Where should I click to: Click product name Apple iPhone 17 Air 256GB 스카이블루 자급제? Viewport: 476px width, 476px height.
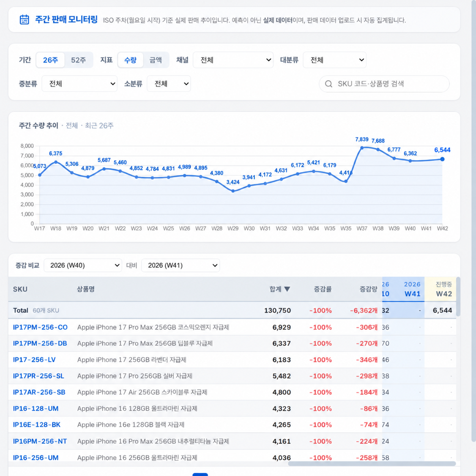(142, 392)
